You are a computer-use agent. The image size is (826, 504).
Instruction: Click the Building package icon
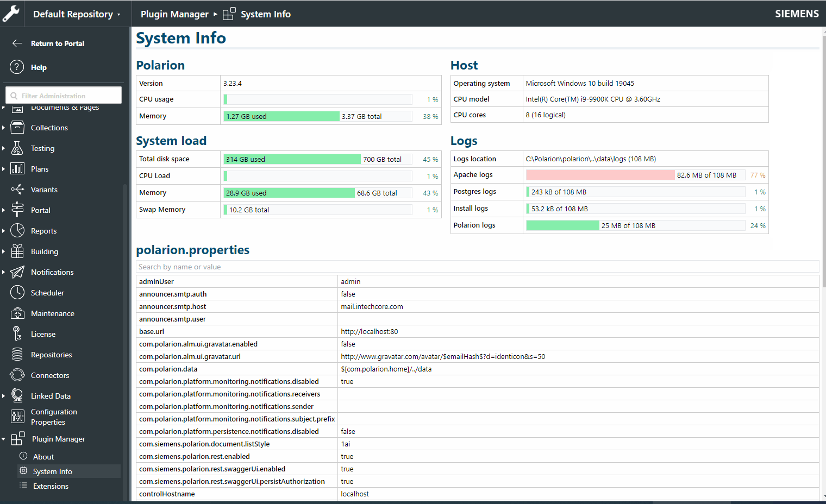coord(17,251)
